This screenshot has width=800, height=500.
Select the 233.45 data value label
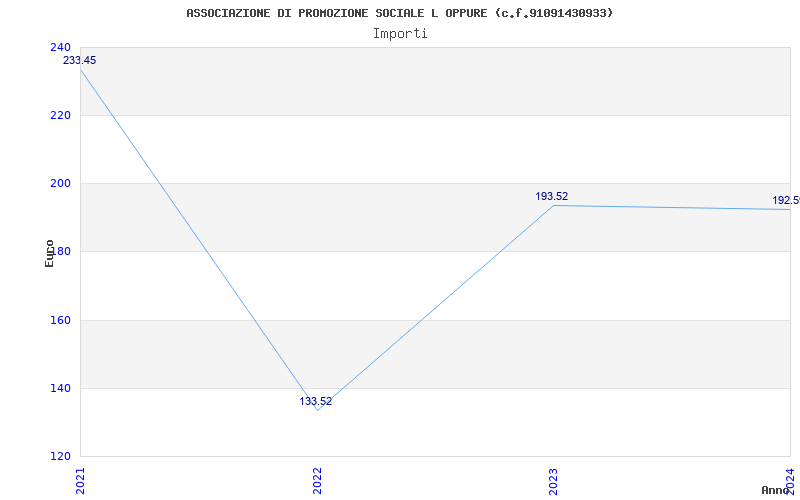[x=80, y=61]
